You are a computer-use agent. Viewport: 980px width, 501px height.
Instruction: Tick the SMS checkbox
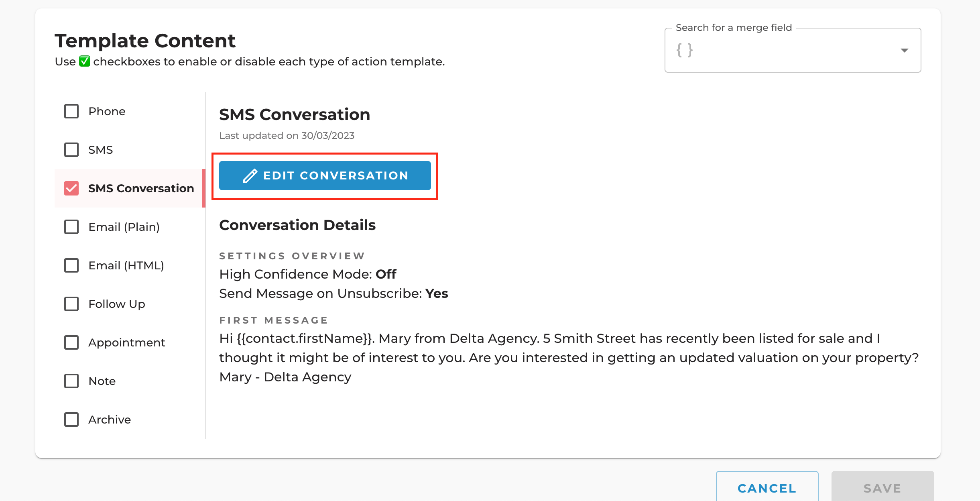[71, 150]
